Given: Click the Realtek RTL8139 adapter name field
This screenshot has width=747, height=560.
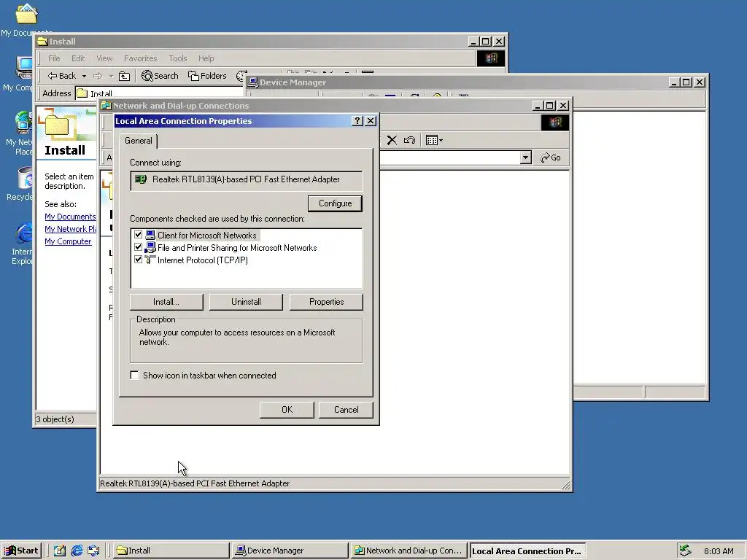Looking at the screenshot, I should [x=247, y=181].
